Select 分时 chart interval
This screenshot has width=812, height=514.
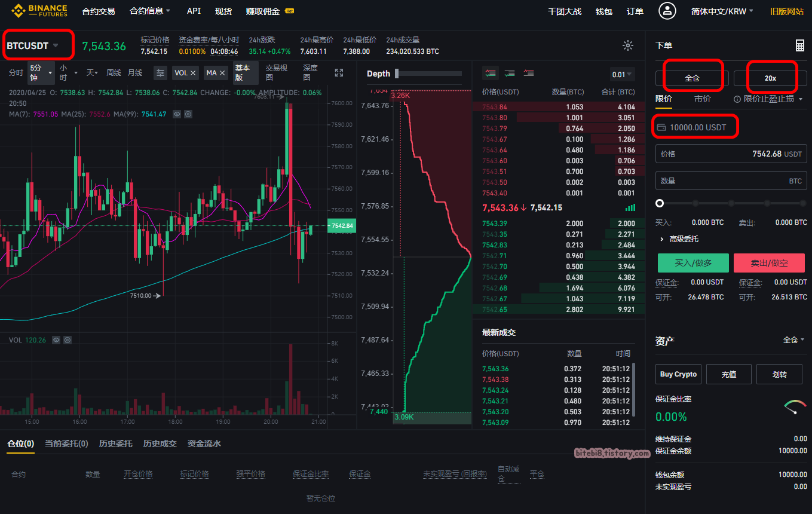pyautogui.click(x=16, y=73)
